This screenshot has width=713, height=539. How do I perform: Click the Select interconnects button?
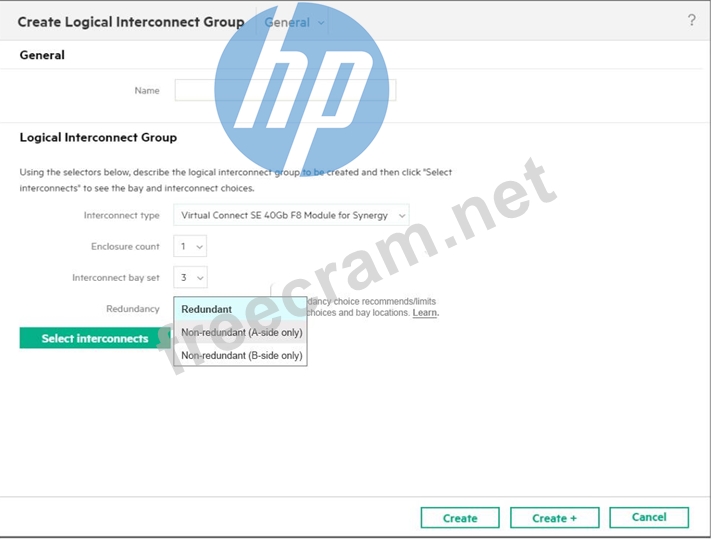point(95,338)
